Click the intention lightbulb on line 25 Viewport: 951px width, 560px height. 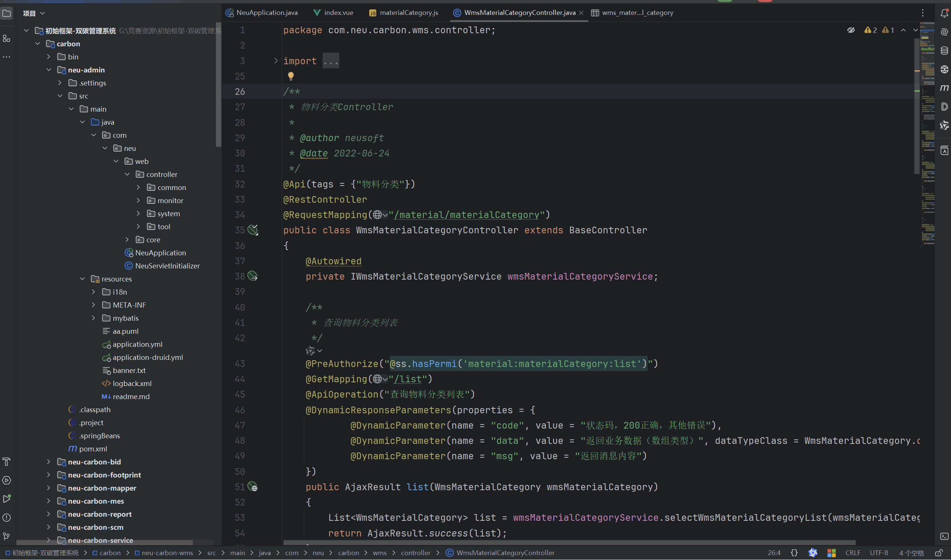[x=290, y=76]
